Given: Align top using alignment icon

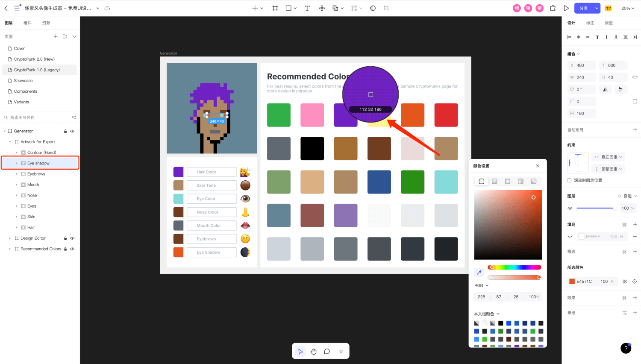Looking at the screenshot, I should tap(597, 37).
